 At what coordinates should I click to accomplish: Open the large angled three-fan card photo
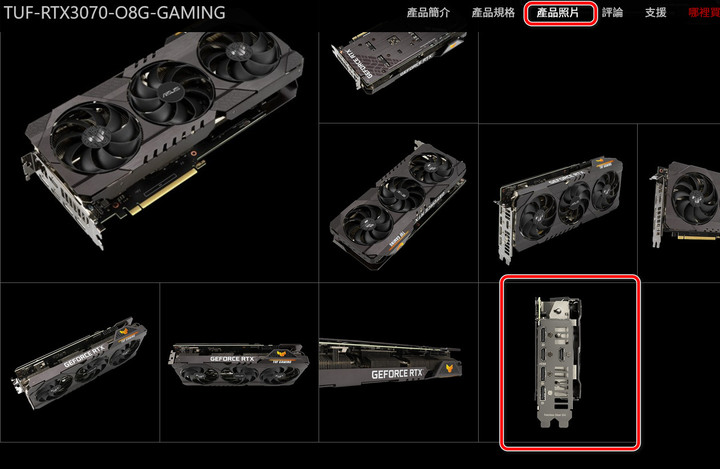159,156
